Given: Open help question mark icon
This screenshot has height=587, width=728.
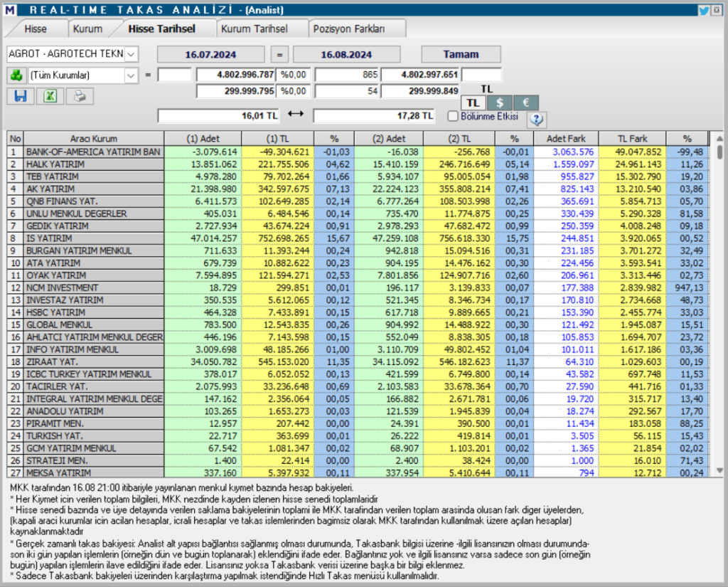Looking at the screenshot, I should (x=537, y=120).
